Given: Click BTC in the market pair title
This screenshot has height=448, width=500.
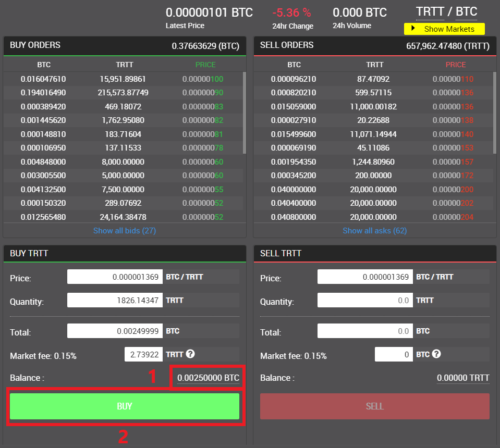Looking at the screenshot, I should 466,12.
